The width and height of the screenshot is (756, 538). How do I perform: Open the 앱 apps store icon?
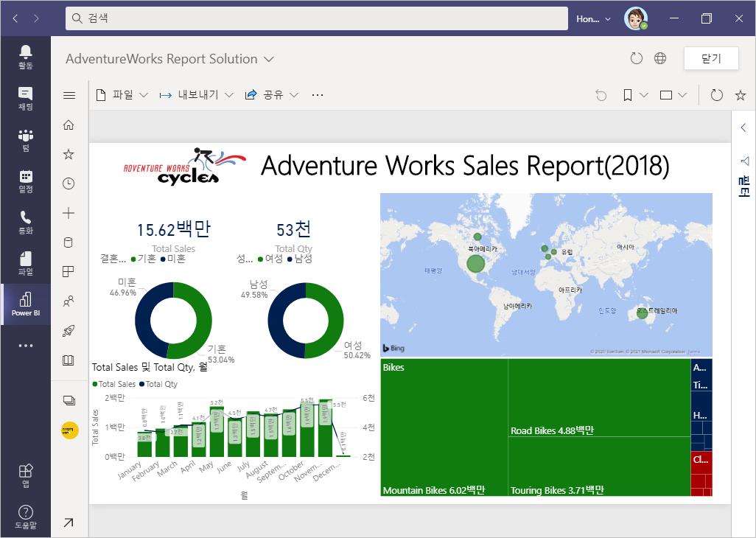[x=26, y=476]
